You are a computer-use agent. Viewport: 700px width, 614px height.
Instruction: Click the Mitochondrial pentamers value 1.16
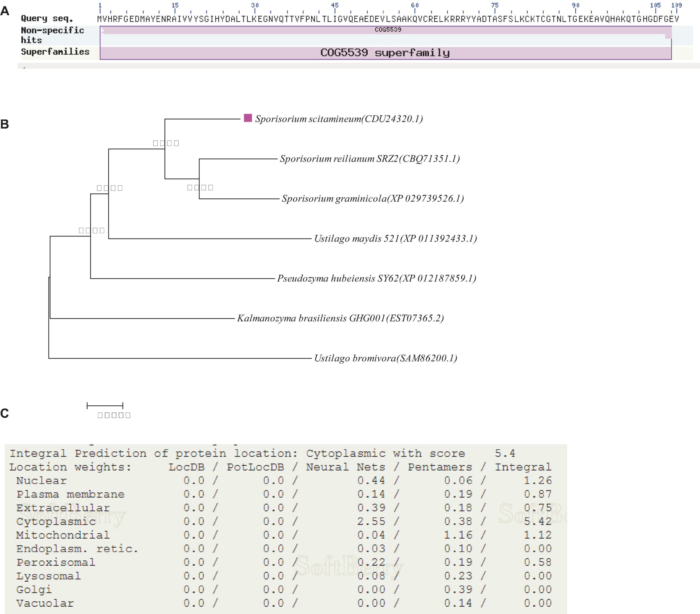458,535
